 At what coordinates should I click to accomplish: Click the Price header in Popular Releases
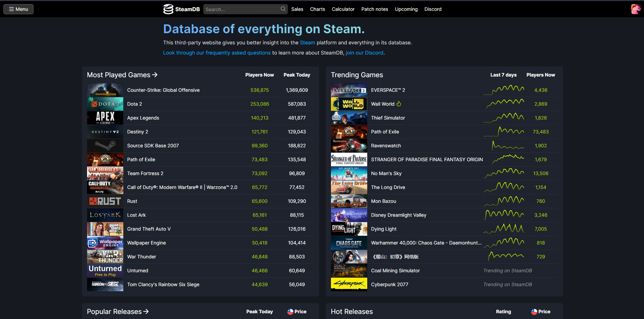click(297, 312)
